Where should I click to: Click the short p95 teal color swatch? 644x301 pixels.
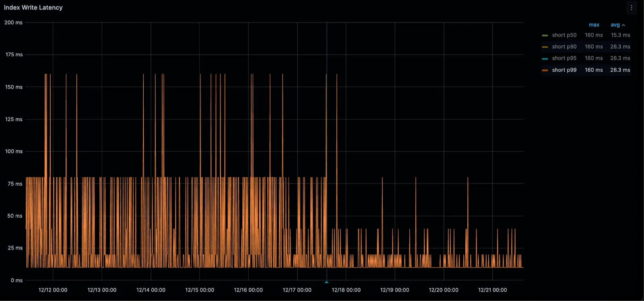coord(545,59)
